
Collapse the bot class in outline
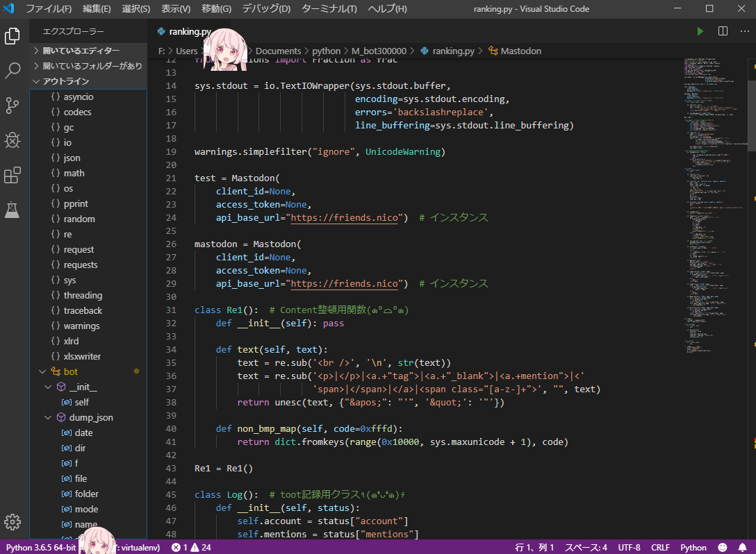coord(43,371)
